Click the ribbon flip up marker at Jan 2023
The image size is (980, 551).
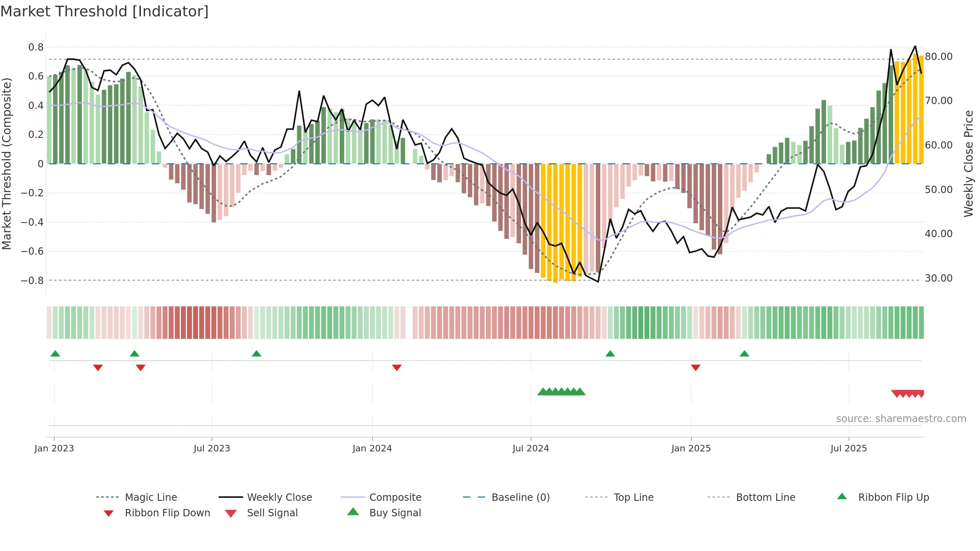tap(55, 353)
